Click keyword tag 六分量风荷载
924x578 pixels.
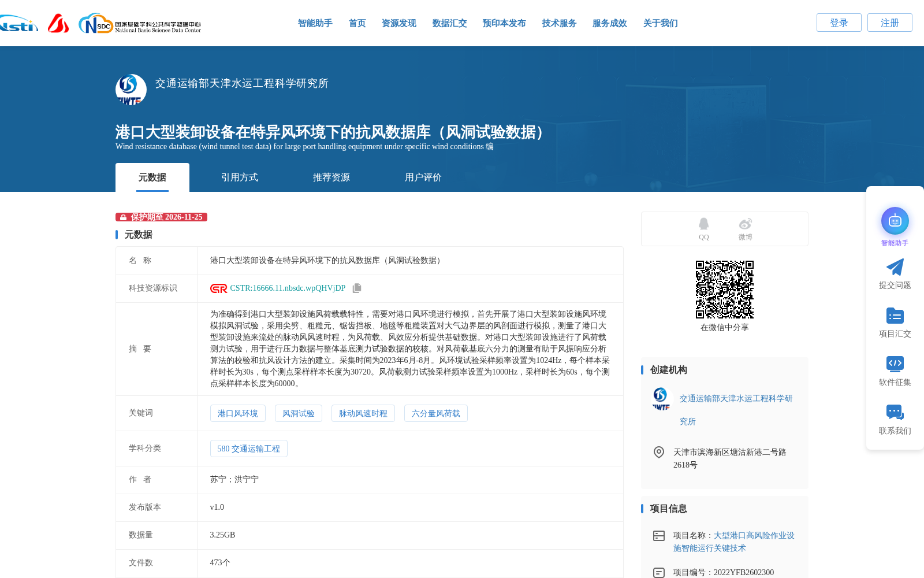[x=436, y=413]
